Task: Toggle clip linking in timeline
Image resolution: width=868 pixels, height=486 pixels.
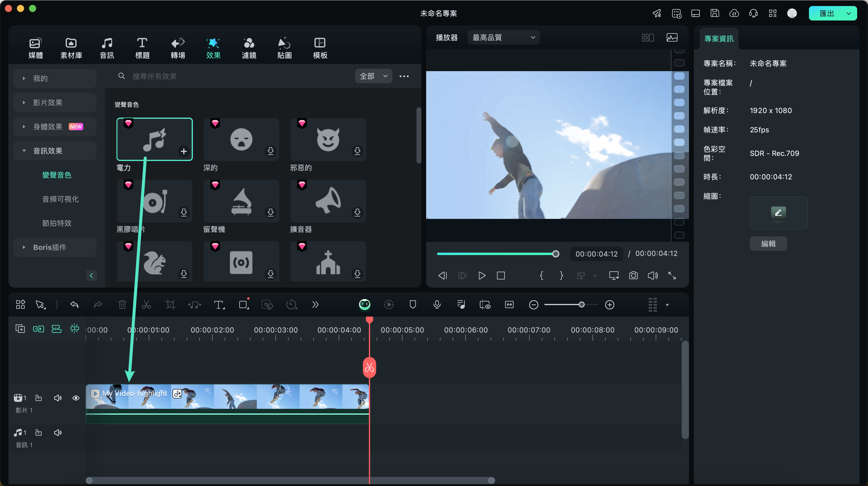Action: tap(38, 329)
